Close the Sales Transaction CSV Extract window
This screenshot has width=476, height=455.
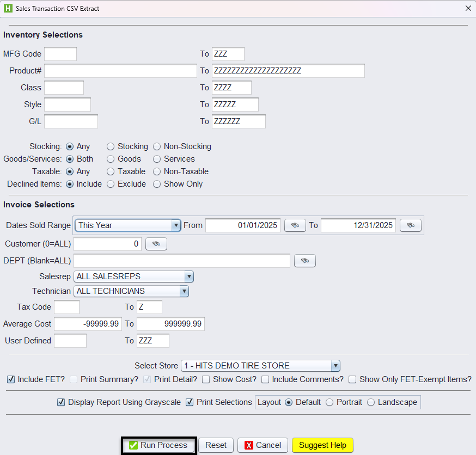point(468,9)
